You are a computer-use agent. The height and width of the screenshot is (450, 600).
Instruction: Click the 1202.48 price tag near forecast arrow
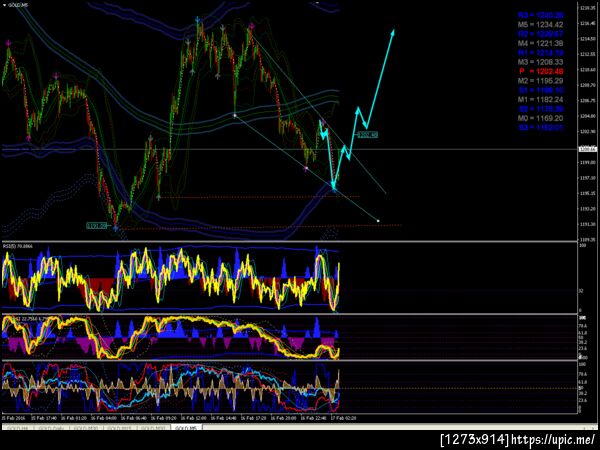(367, 135)
